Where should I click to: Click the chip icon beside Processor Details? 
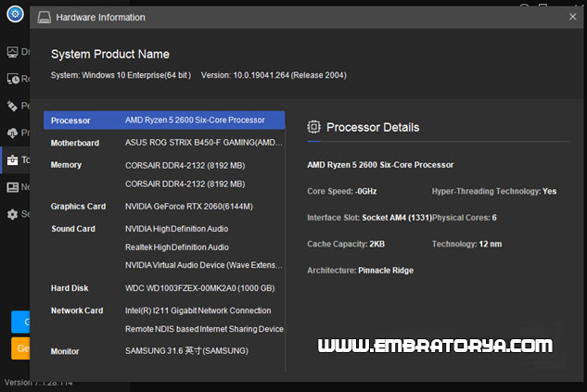click(314, 127)
